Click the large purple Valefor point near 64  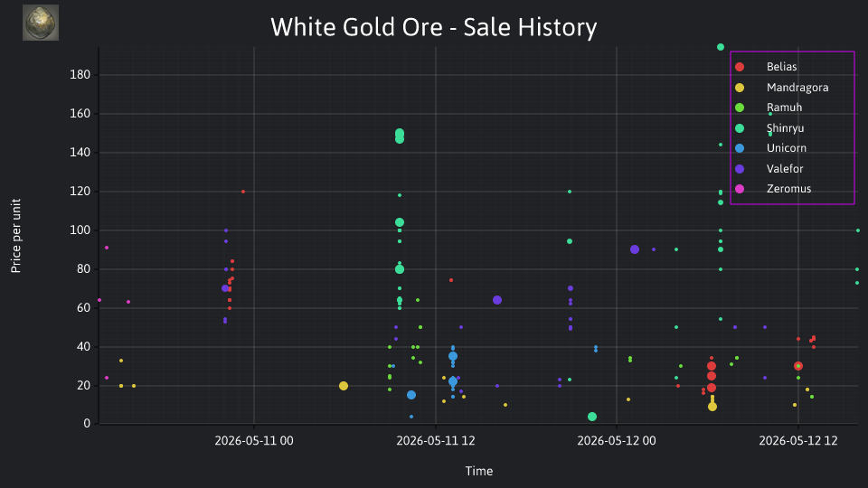tap(497, 300)
